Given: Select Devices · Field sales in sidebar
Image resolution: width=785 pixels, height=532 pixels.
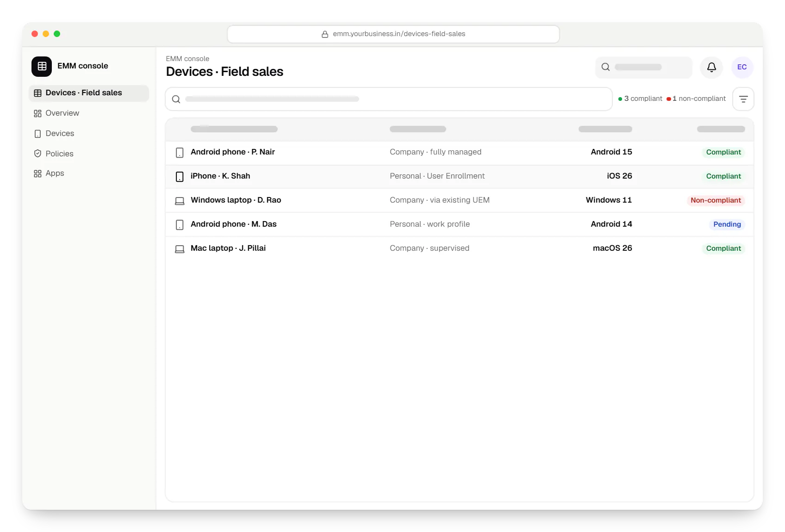Looking at the screenshot, I should pyautogui.click(x=89, y=93).
